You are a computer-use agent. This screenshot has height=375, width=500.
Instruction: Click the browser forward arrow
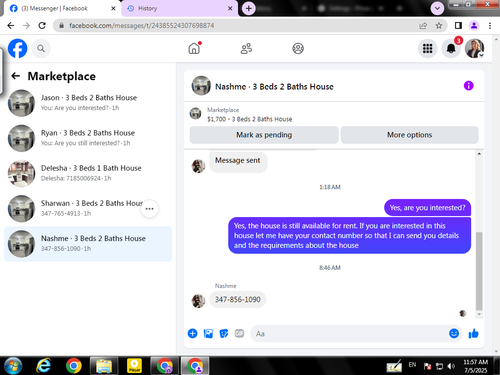coord(26,26)
